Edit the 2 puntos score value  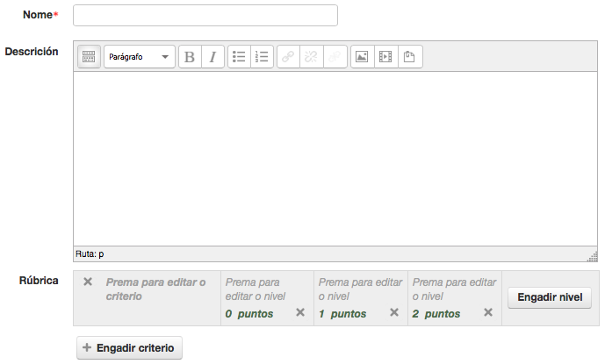tap(415, 314)
